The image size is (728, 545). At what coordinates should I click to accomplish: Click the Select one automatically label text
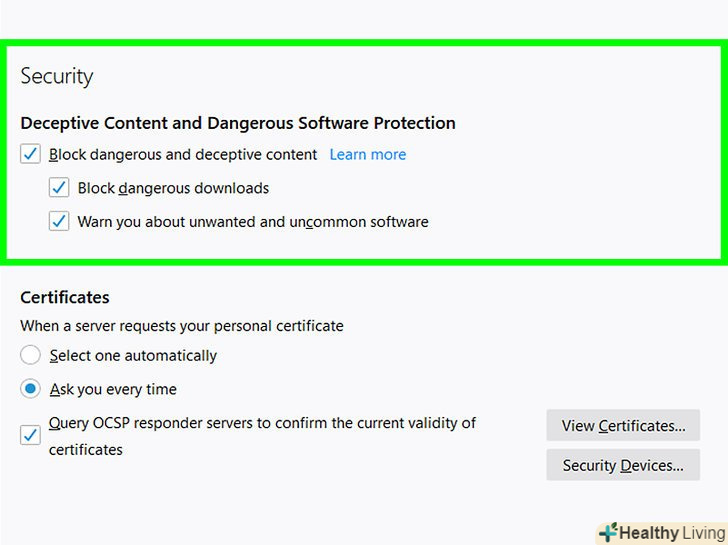133,356
